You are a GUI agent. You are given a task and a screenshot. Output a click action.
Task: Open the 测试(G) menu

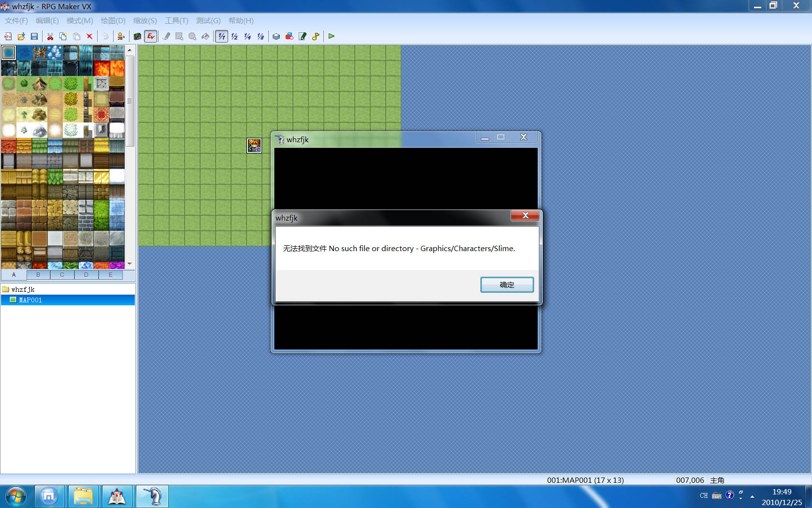(x=208, y=21)
